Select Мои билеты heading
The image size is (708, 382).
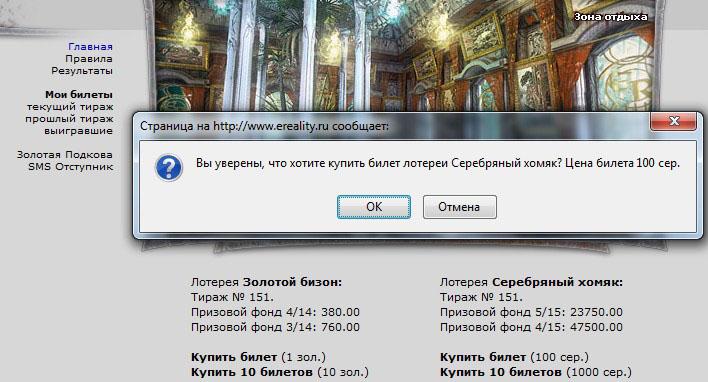tap(79, 95)
